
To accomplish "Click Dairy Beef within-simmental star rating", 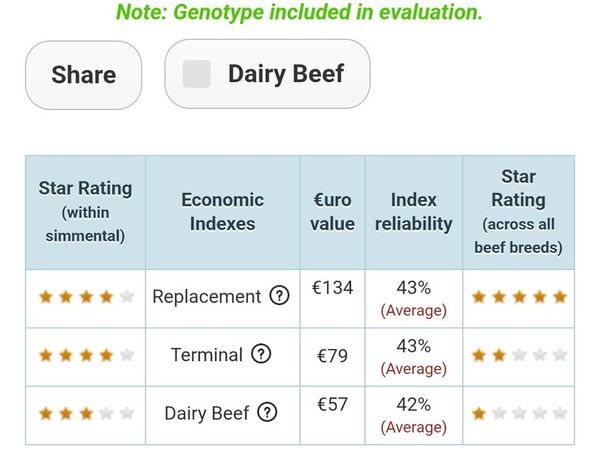I will click(x=86, y=413).
